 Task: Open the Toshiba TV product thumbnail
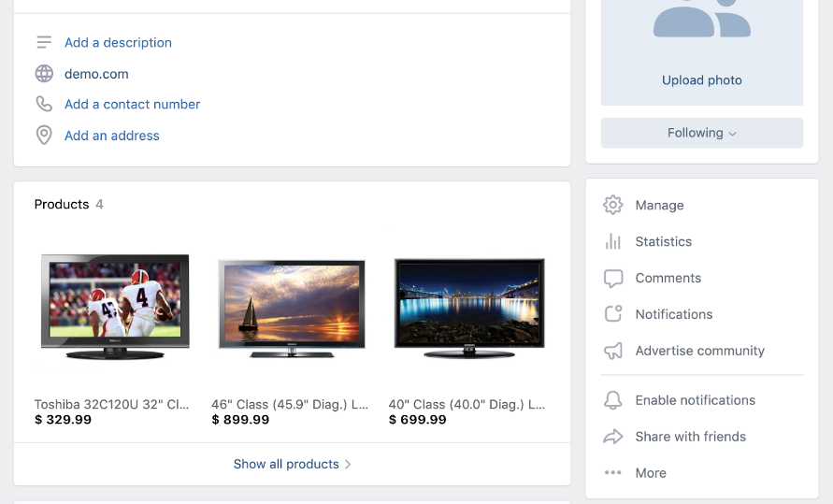[x=115, y=307]
